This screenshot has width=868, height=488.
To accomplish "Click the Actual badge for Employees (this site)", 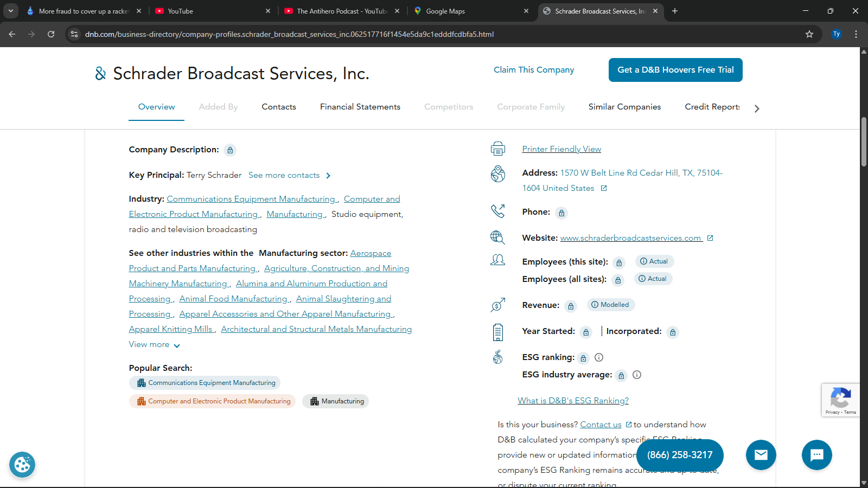I will click(x=654, y=261).
